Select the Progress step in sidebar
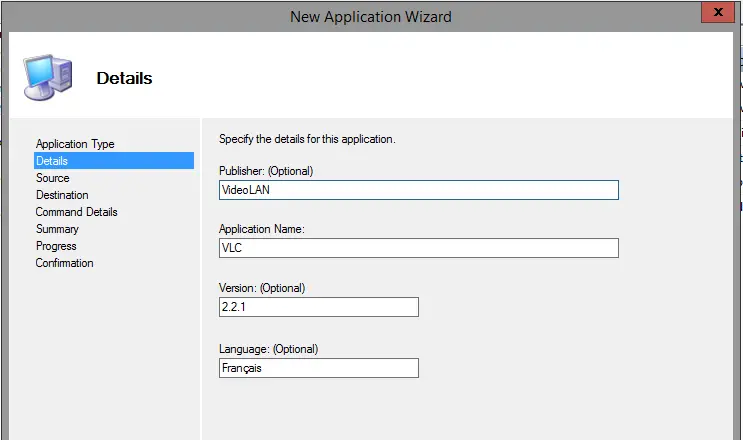Screen dimensions: 743x440 click(x=56, y=246)
